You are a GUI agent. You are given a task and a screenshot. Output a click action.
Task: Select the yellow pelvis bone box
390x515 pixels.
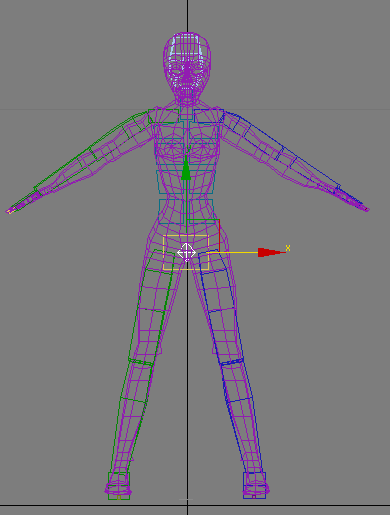(x=186, y=252)
